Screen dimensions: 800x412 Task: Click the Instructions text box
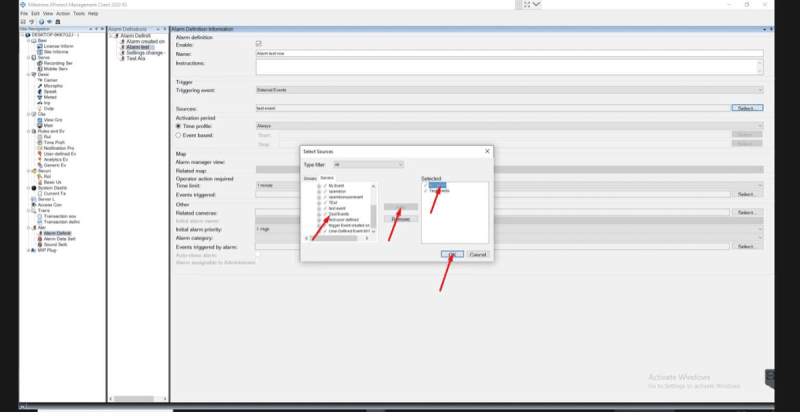pos(510,67)
